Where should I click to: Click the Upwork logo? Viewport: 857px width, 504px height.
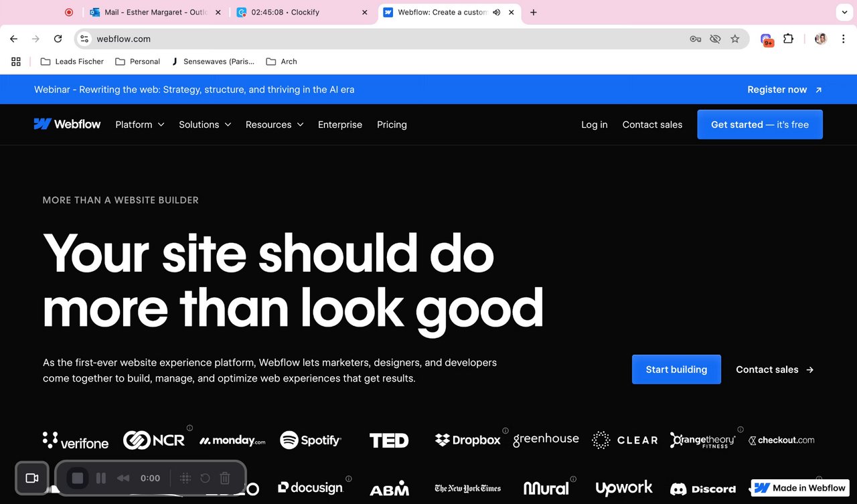[624, 488]
